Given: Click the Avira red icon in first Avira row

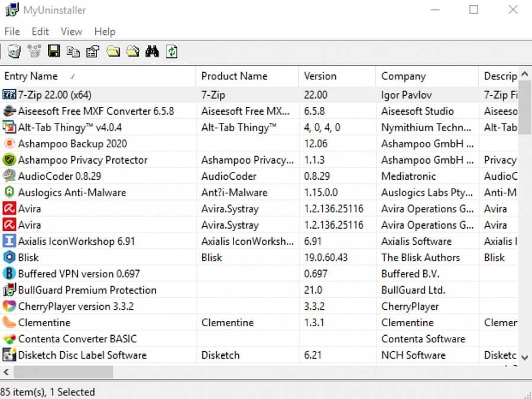Looking at the screenshot, I should click(x=9, y=209).
